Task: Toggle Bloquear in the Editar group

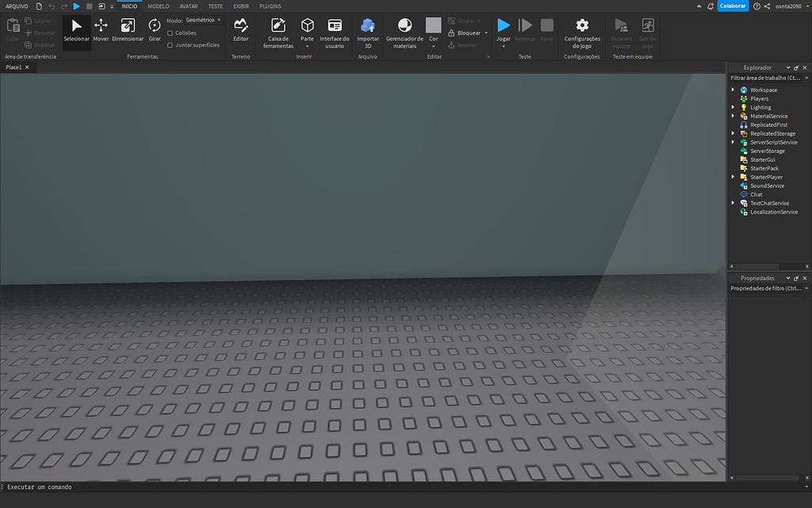Action: pos(465,33)
